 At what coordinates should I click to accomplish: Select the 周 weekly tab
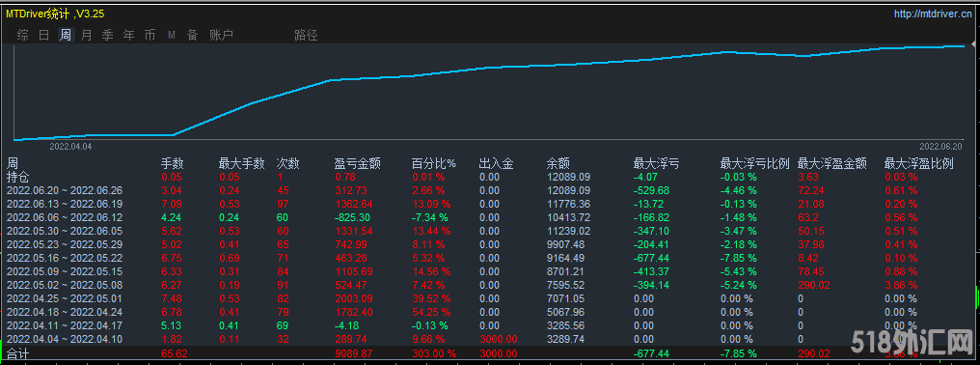tap(65, 35)
